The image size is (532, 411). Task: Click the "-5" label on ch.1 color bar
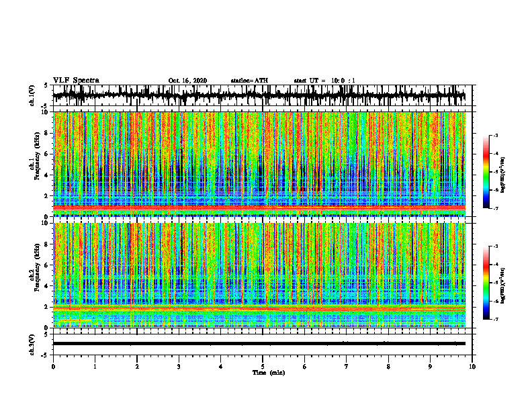pos(495,172)
